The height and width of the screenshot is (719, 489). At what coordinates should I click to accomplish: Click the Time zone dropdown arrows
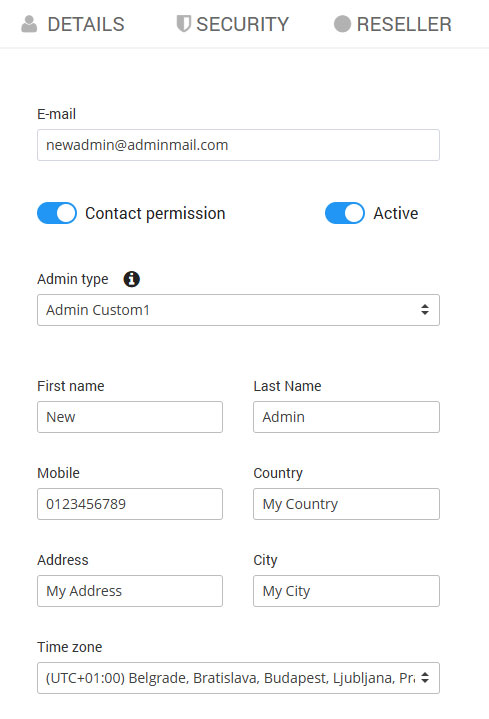point(425,677)
